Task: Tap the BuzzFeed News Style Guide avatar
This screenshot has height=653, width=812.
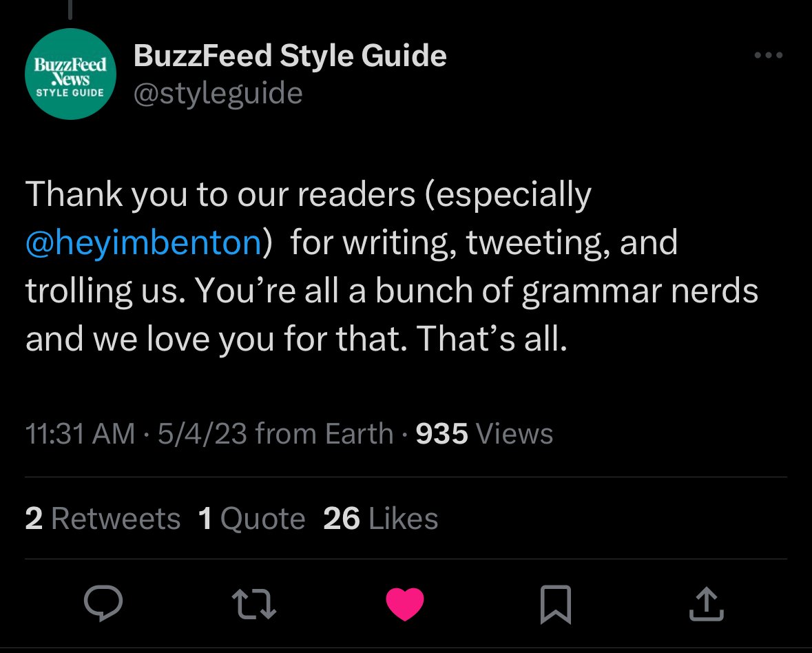Action: point(70,74)
